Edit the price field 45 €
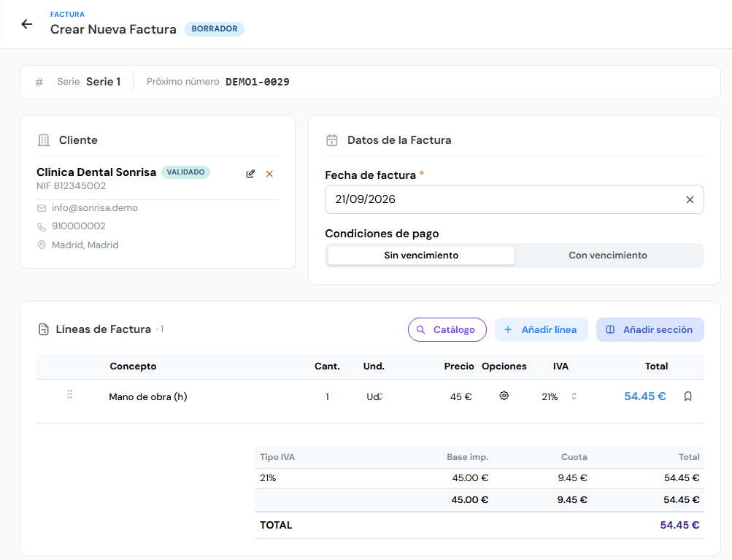 [461, 396]
